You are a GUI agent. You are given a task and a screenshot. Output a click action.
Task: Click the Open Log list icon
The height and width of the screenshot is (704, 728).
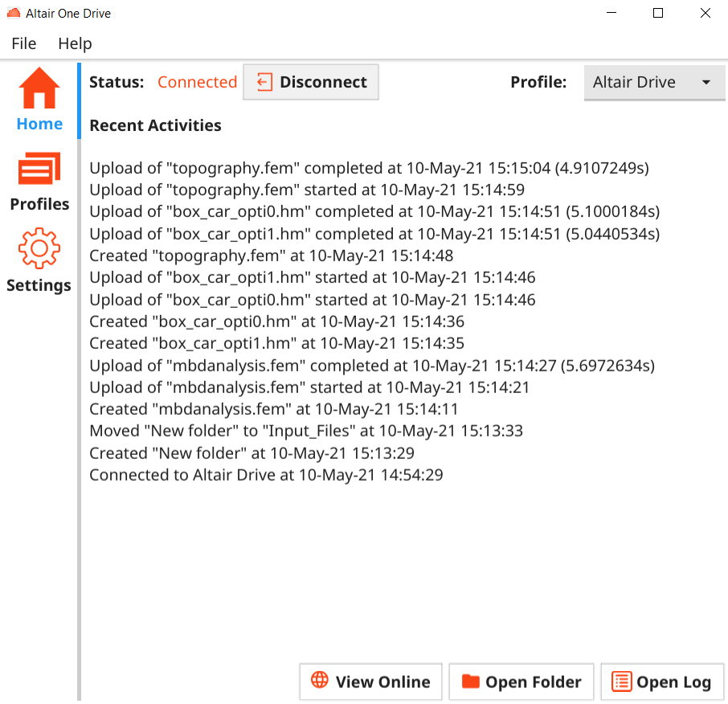pyautogui.click(x=621, y=681)
